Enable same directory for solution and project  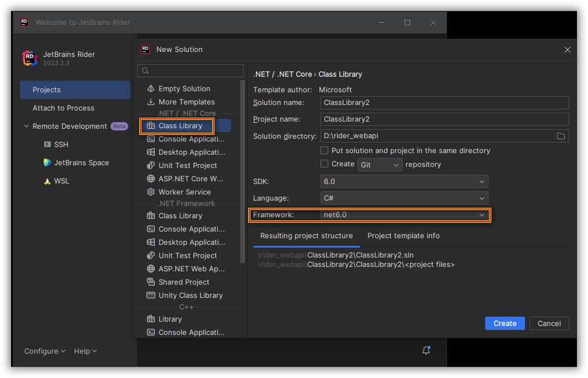pos(324,150)
